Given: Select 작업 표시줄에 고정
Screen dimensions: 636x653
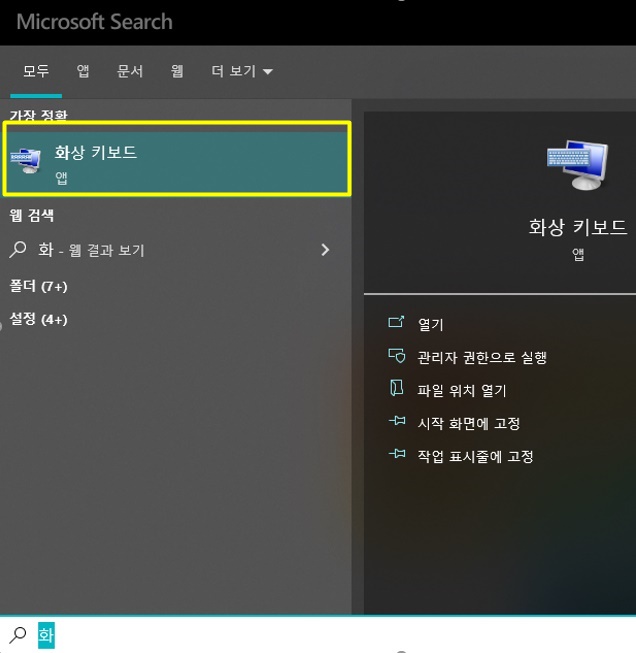Looking at the screenshot, I should tap(475, 456).
